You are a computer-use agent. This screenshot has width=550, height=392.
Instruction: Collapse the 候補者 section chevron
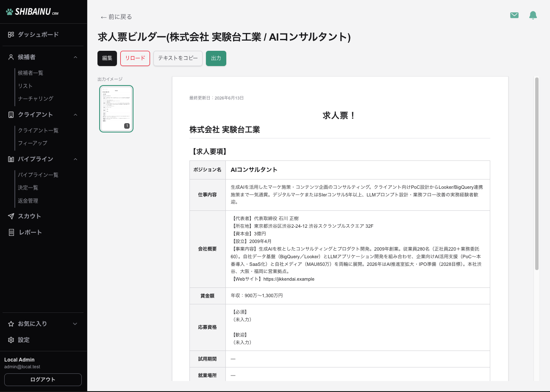click(75, 57)
